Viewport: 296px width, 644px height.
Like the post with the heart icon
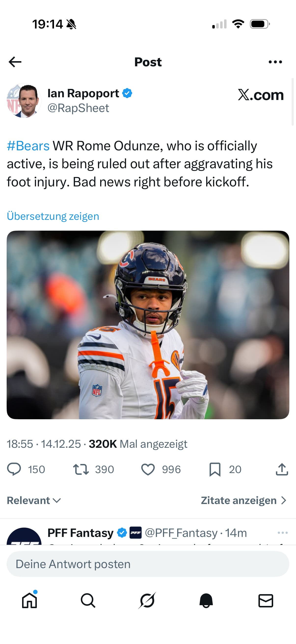point(148,469)
